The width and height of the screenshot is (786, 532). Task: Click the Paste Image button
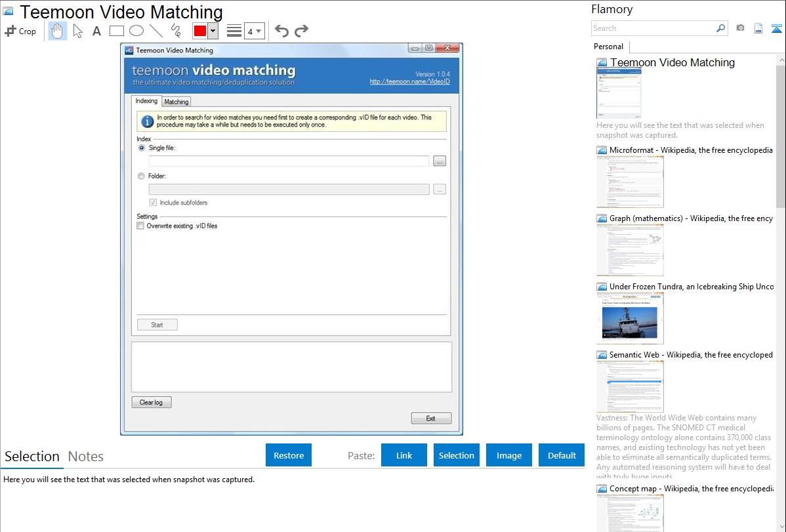(x=508, y=455)
